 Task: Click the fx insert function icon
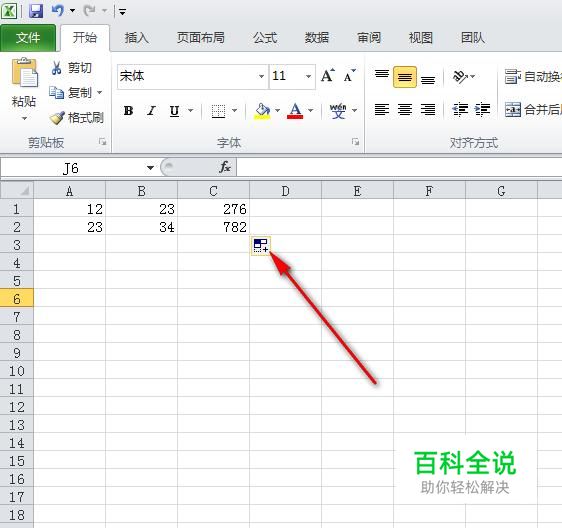(225, 167)
